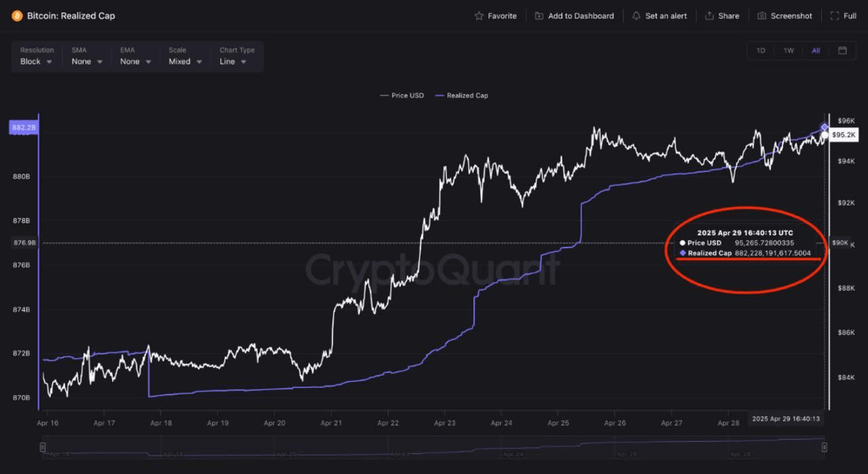Click the Share icon

(x=709, y=16)
